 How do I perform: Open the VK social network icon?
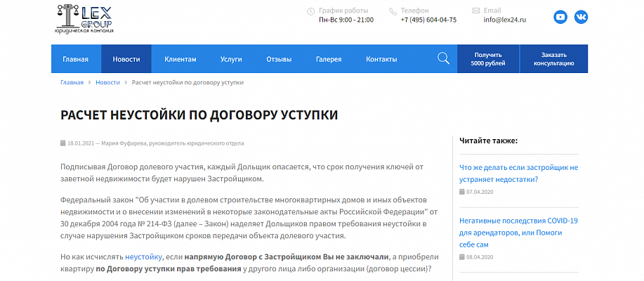pyautogui.click(x=581, y=17)
